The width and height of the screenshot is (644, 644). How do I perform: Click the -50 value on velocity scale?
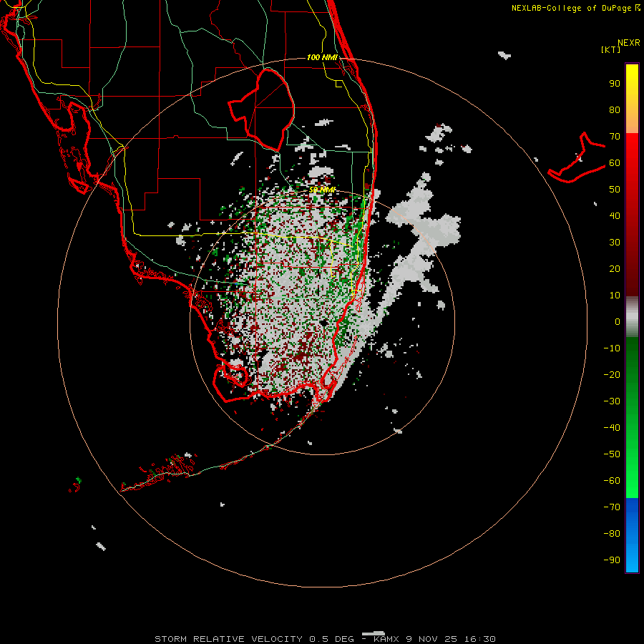click(x=612, y=454)
